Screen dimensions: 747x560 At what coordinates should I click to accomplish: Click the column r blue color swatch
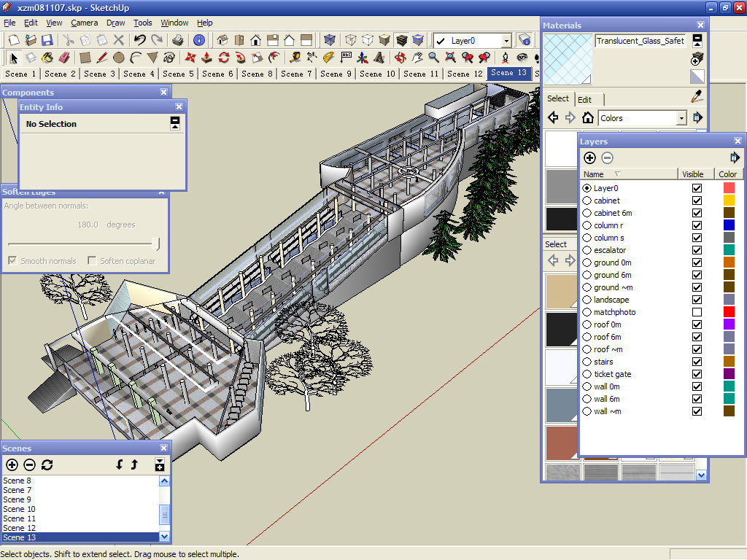point(729,225)
